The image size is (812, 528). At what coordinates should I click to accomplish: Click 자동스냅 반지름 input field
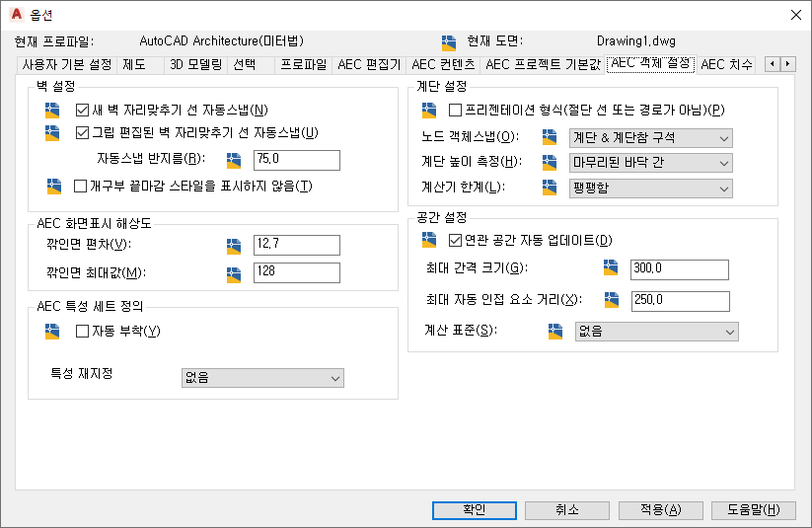(297, 160)
